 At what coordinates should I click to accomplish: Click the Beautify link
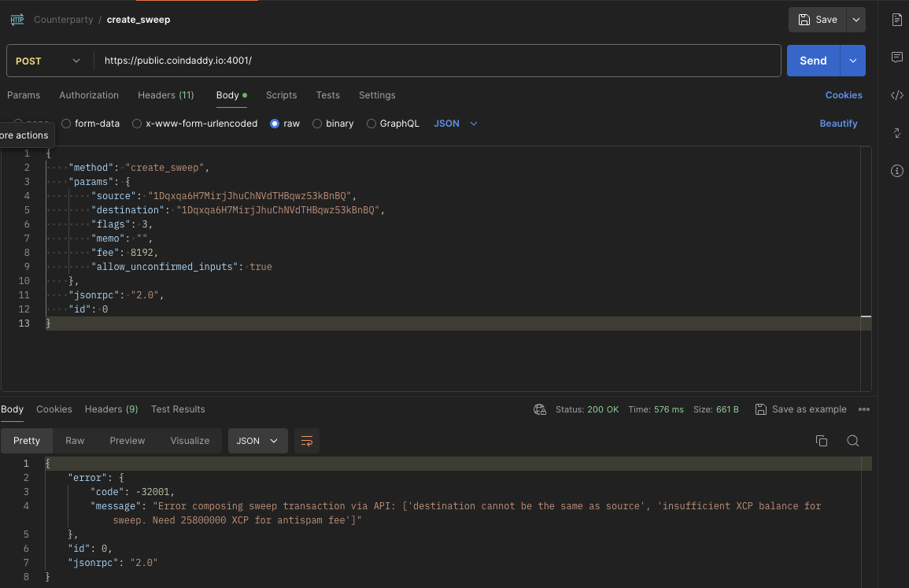click(x=838, y=124)
